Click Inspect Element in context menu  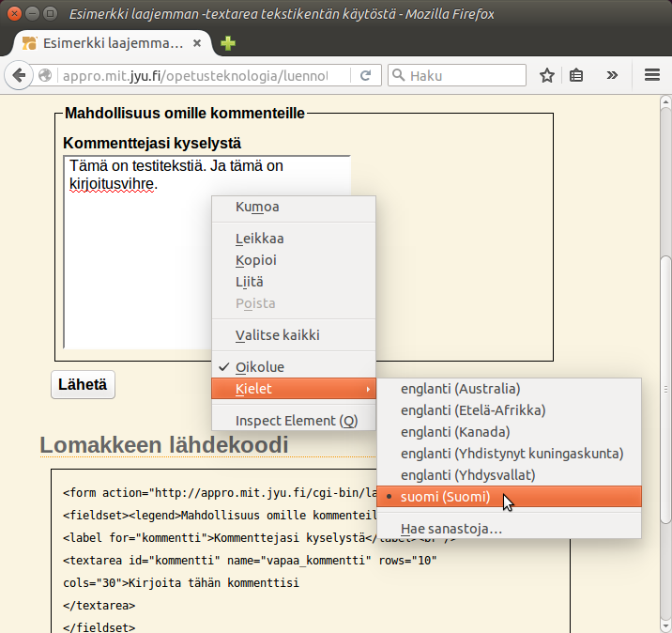coord(296,421)
